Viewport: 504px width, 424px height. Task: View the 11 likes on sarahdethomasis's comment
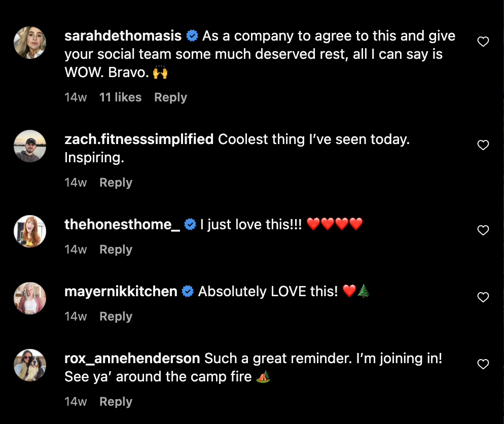(120, 97)
